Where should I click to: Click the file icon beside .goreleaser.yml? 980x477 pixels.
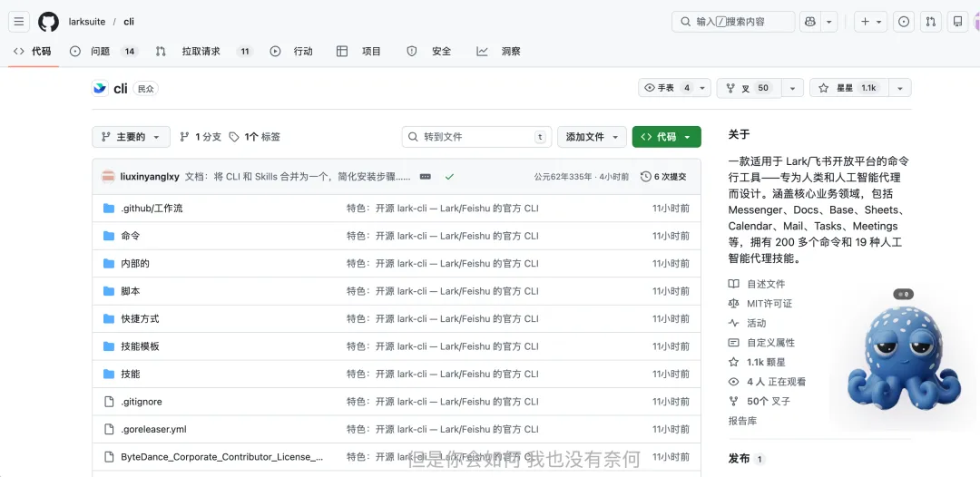click(109, 430)
